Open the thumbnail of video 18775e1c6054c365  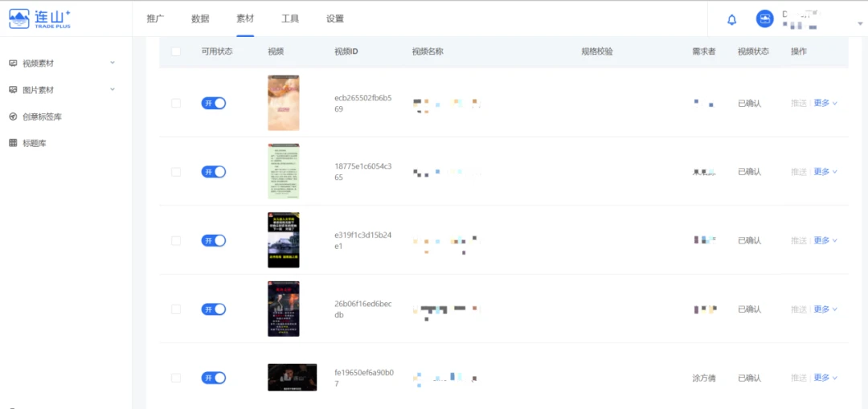click(x=283, y=171)
